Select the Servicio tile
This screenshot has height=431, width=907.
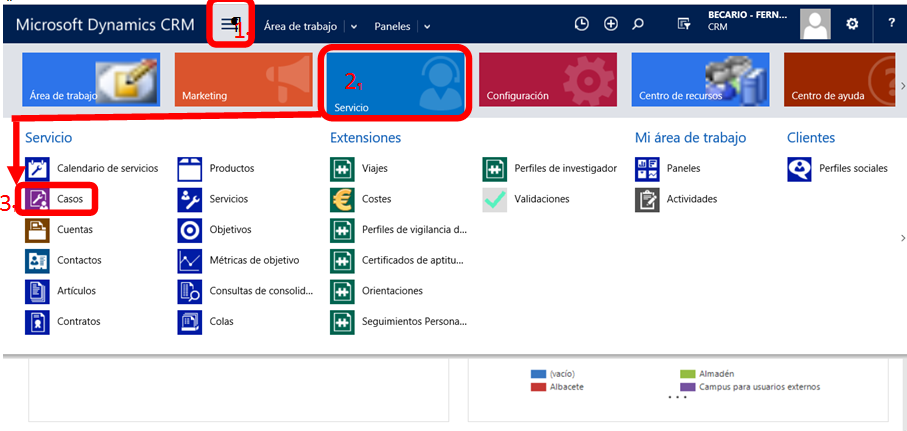tap(397, 82)
